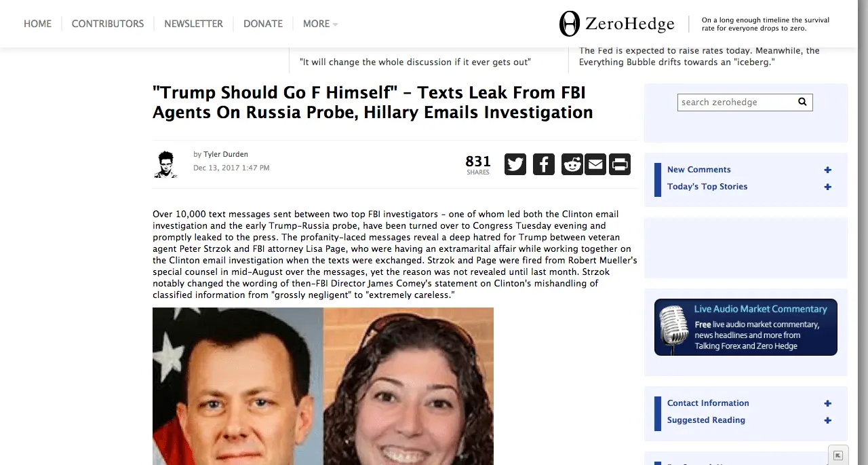Click the search zerohedge input field
Screen dimensions: 868x465
(x=736, y=102)
